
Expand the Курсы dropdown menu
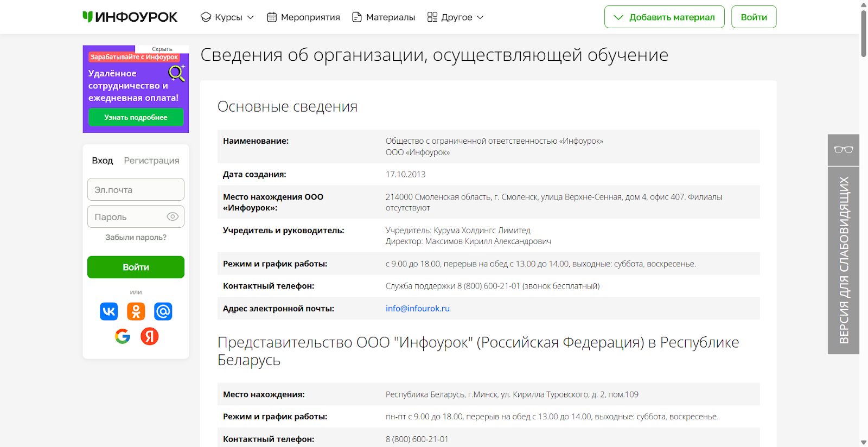pyautogui.click(x=227, y=17)
